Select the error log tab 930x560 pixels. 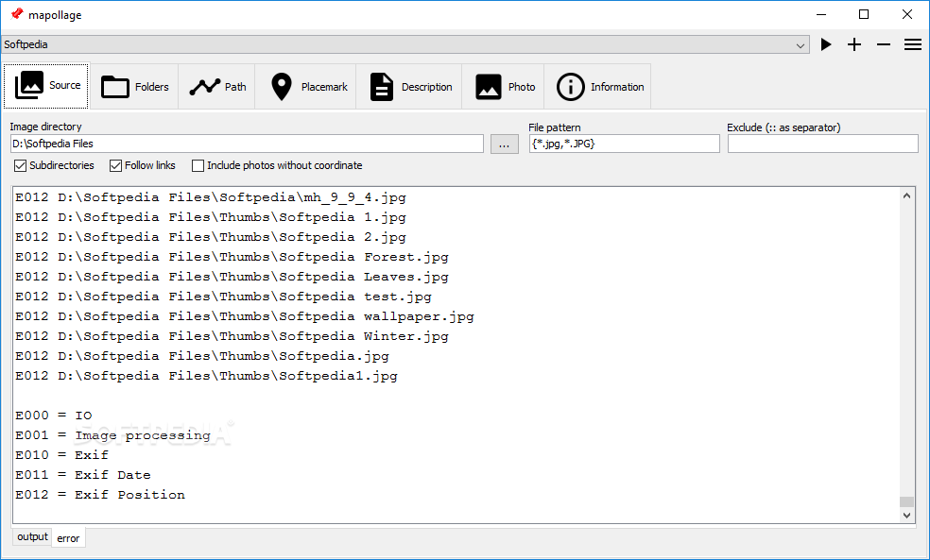click(x=68, y=538)
